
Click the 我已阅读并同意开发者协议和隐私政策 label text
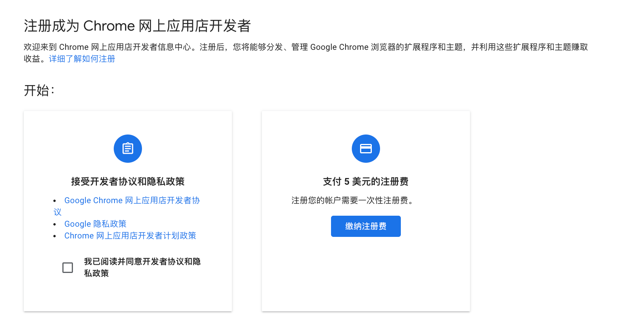click(x=142, y=267)
